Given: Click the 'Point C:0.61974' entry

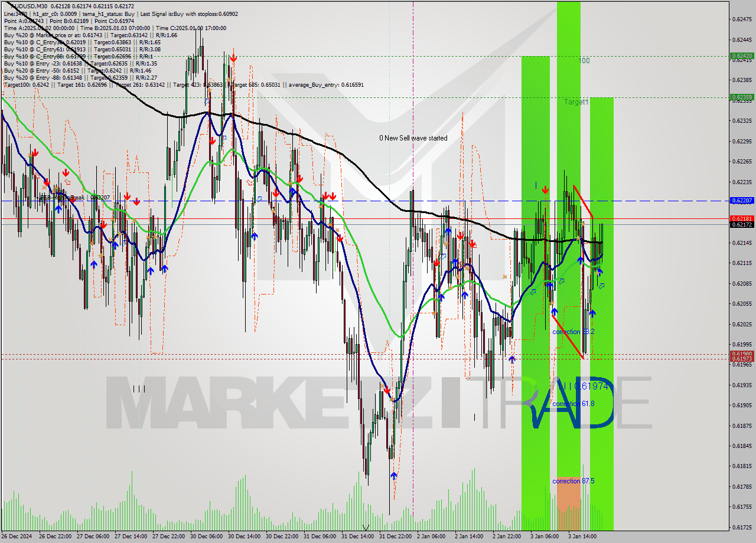Looking at the screenshot, I should coord(113,21).
